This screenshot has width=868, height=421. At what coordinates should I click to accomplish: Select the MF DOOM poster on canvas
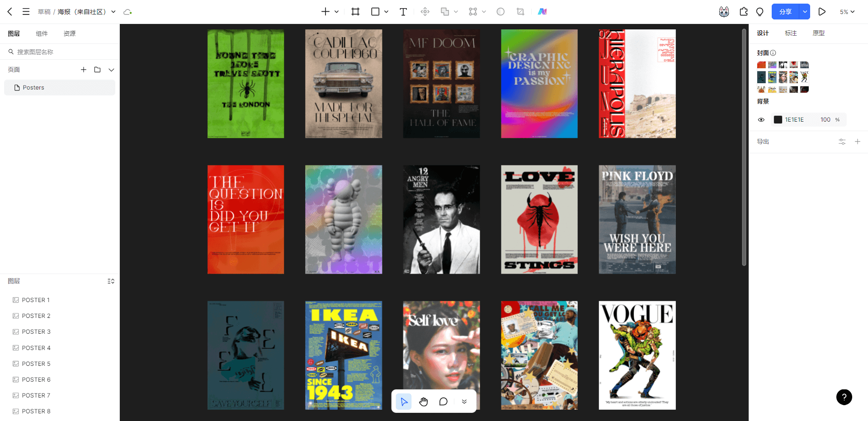pyautogui.click(x=442, y=84)
